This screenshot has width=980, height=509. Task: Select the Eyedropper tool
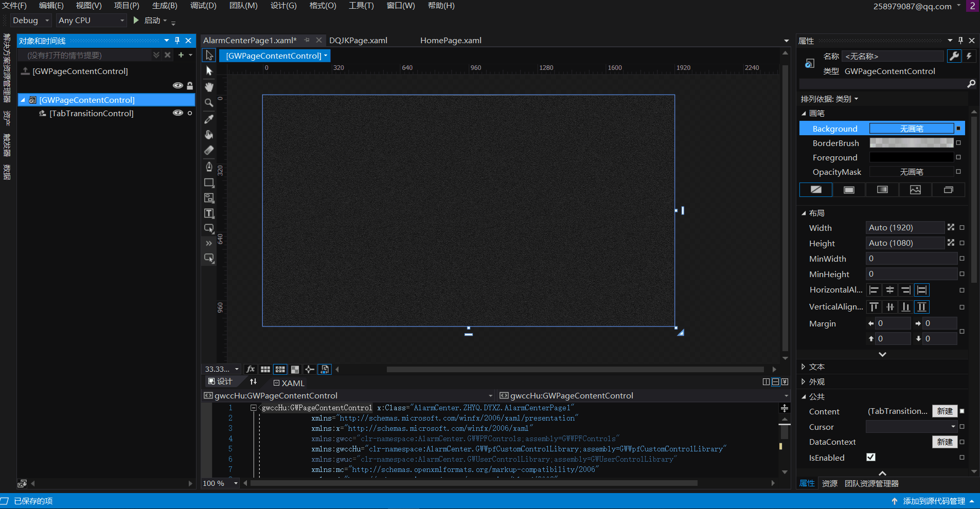[x=209, y=119]
